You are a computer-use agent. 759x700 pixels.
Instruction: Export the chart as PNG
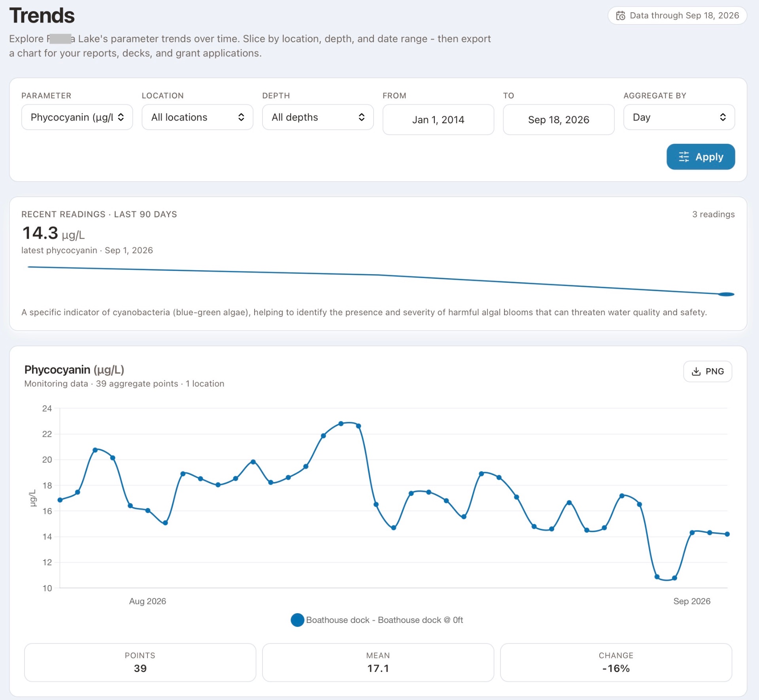tap(708, 372)
